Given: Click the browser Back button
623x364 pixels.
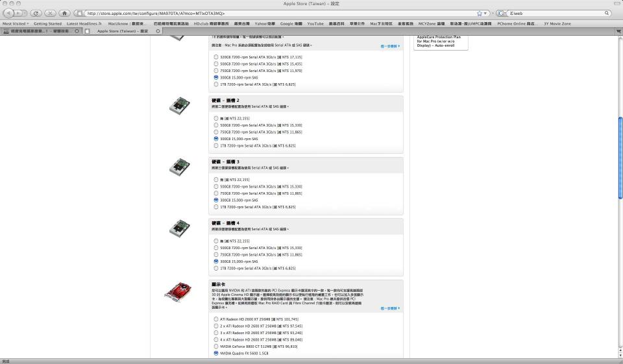Looking at the screenshot, I should (8, 13).
